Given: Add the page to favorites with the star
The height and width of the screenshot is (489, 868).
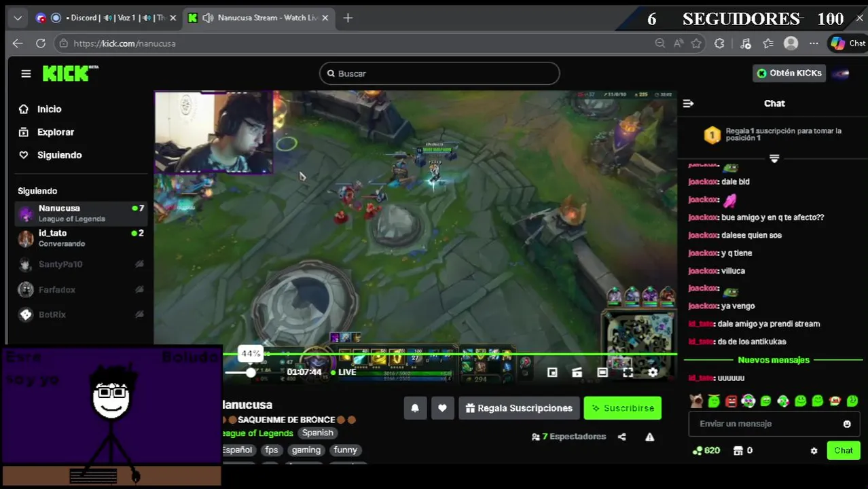Looking at the screenshot, I should (x=696, y=43).
